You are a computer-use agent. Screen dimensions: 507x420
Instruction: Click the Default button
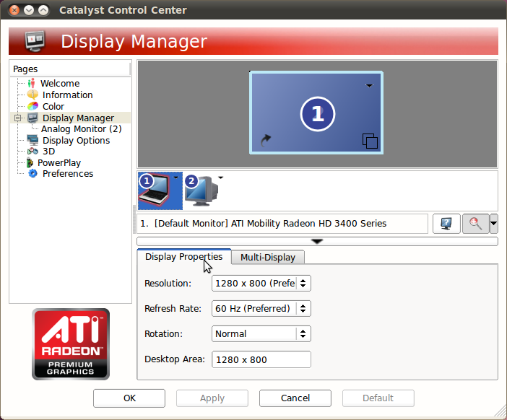point(378,398)
